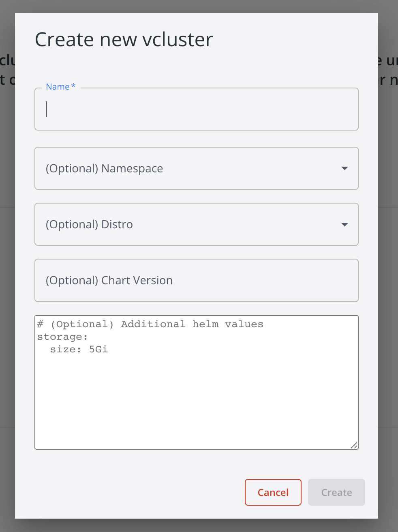Click the 'Create new vcluster' dialog title
Screen dimensions: 398x532
(x=124, y=40)
